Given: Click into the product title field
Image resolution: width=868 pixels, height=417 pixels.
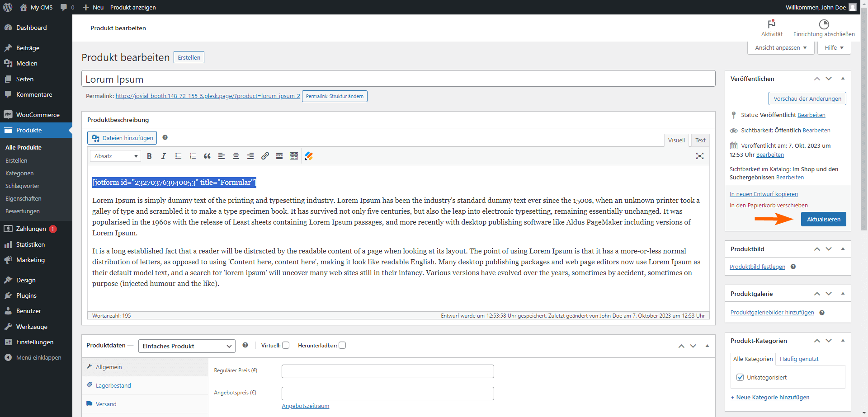Looking at the screenshot, I should pyautogui.click(x=398, y=79).
